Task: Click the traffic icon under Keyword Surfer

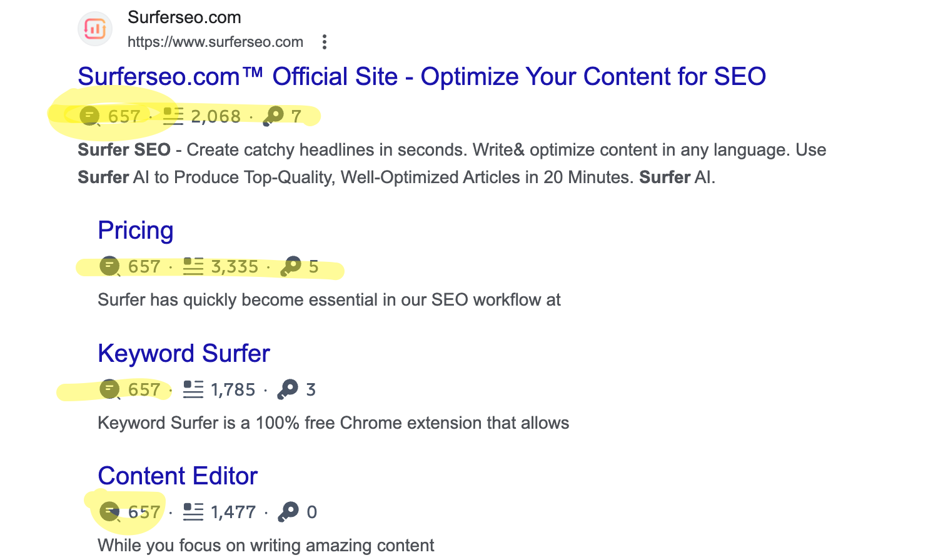Action: point(110,389)
